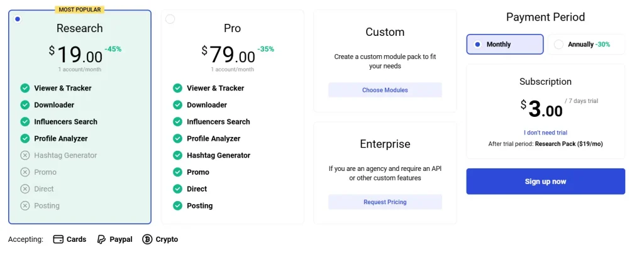Click the Pro plan Hashtag Generator checkmark
This screenshot has height=262, width=644.
pyautogui.click(x=177, y=155)
